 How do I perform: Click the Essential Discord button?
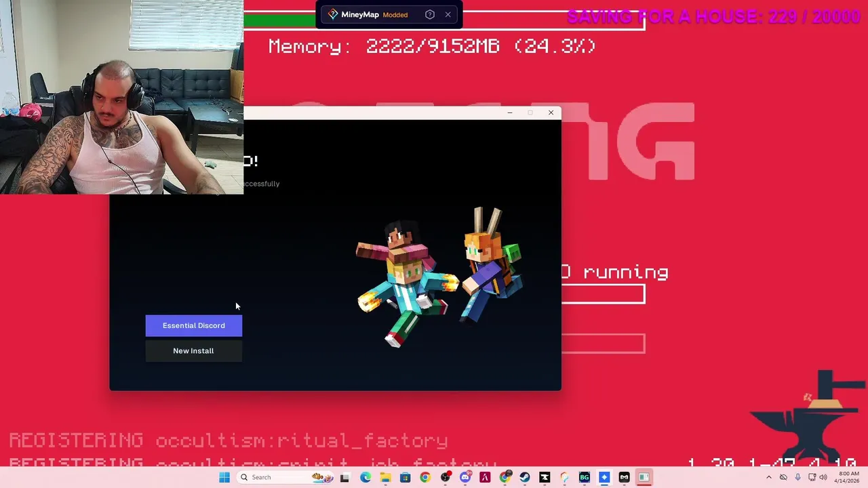pyautogui.click(x=193, y=325)
